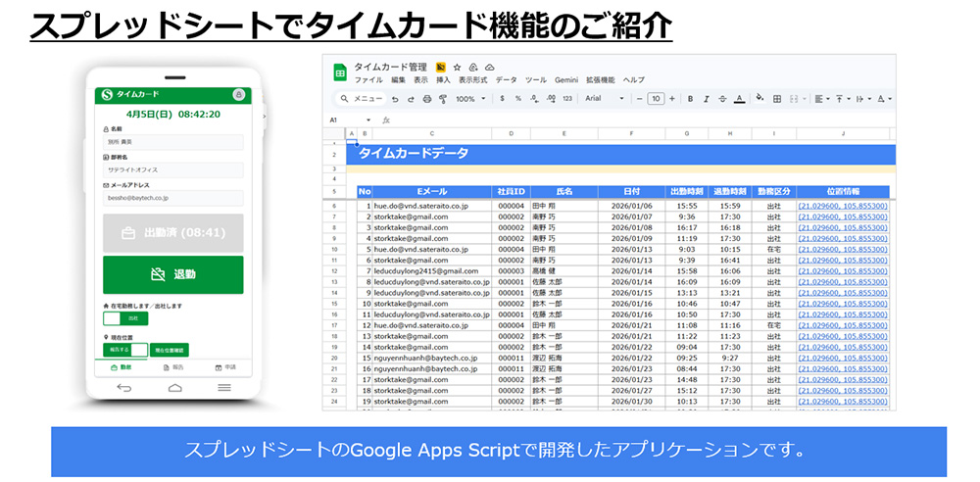The image size is (980, 482).
Task: Apply bold formatting from toolbar
Action: click(x=690, y=99)
